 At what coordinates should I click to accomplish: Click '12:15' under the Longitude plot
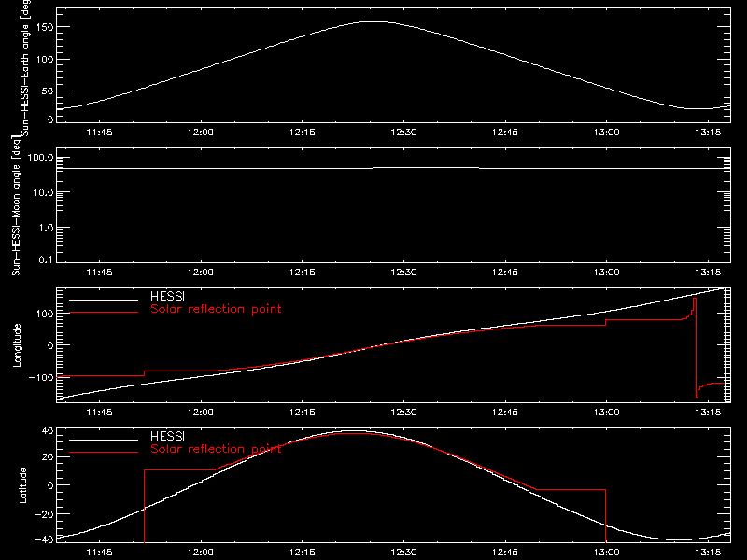302,413
